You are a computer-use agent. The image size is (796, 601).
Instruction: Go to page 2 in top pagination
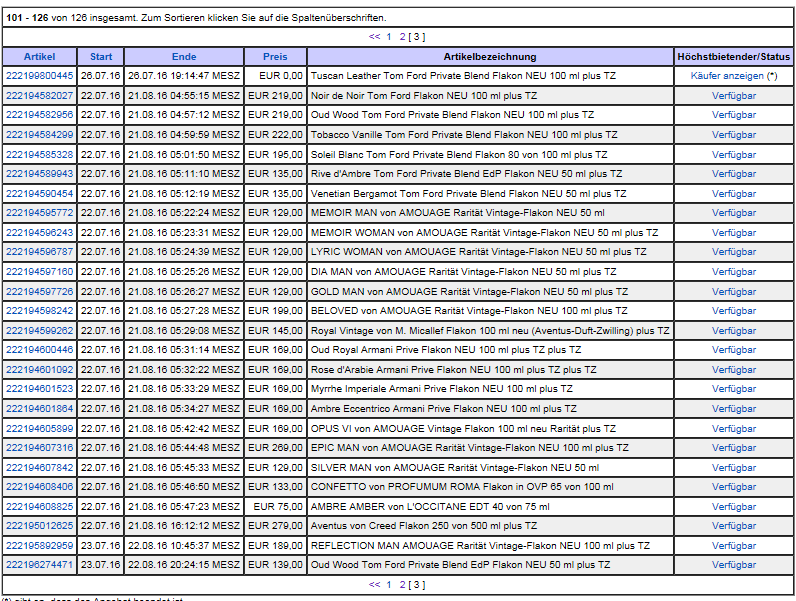pos(402,37)
